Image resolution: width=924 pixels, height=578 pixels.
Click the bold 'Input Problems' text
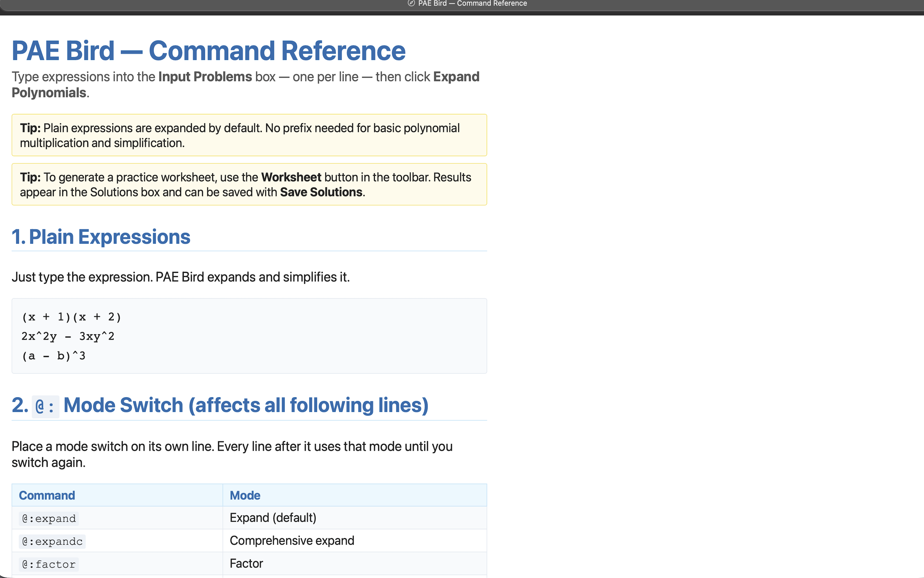pos(205,77)
